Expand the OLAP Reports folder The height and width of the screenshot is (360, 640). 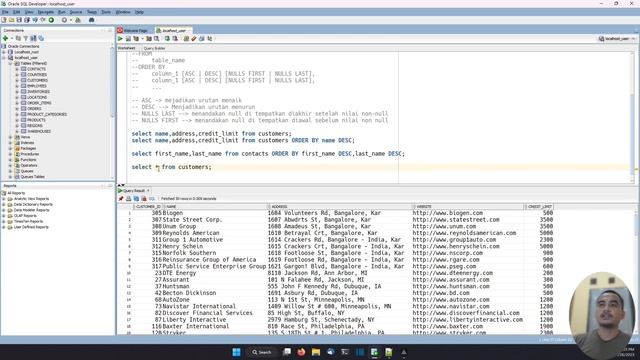4,216
